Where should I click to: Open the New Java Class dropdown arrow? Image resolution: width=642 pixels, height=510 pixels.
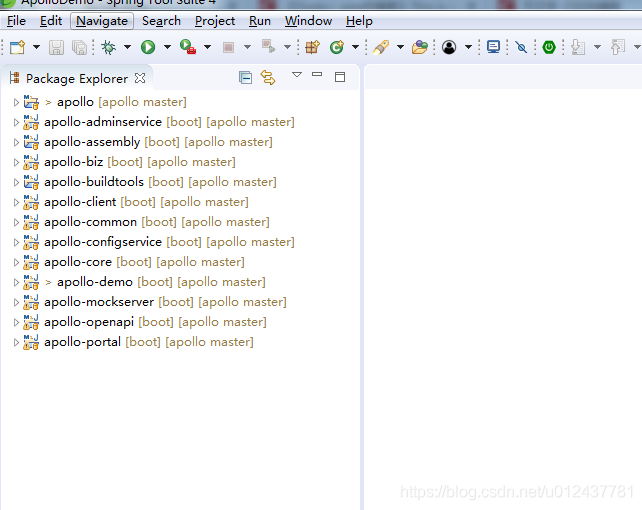click(x=355, y=47)
